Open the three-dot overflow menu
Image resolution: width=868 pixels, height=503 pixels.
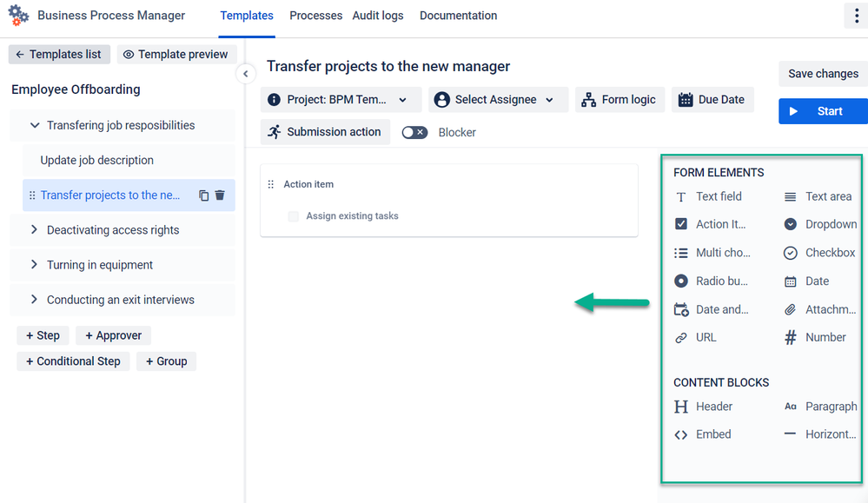tap(857, 16)
